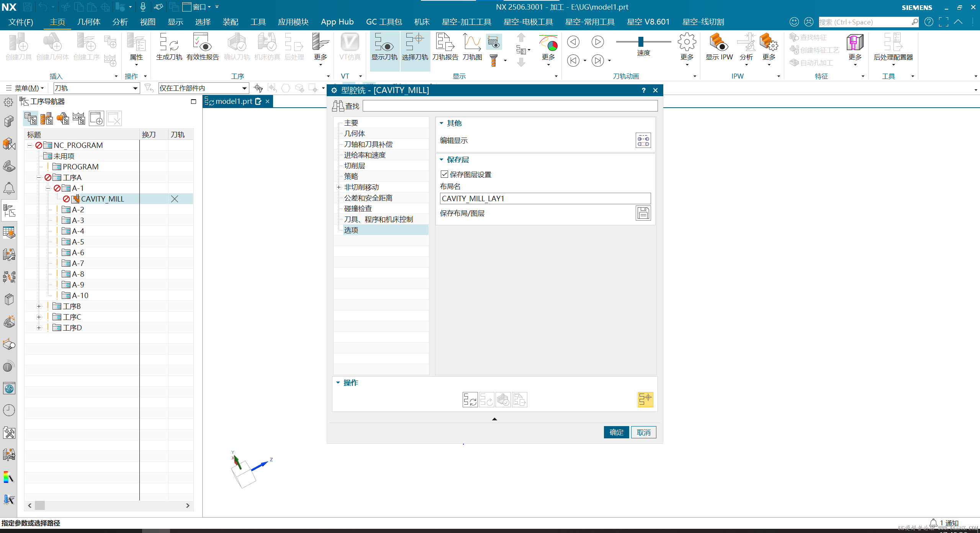Collapse the A-1 tree node
The width and height of the screenshot is (980, 533).
click(48, 188)
